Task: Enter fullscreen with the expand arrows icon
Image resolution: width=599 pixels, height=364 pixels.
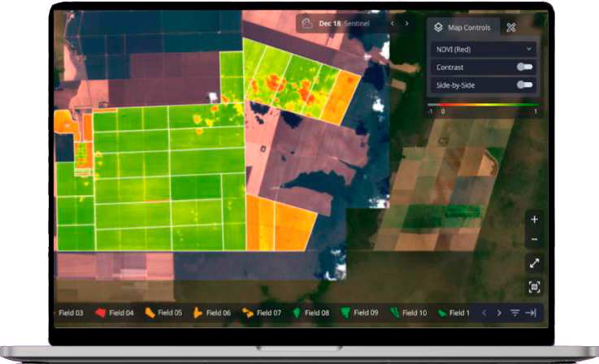Action: [534, 263]
